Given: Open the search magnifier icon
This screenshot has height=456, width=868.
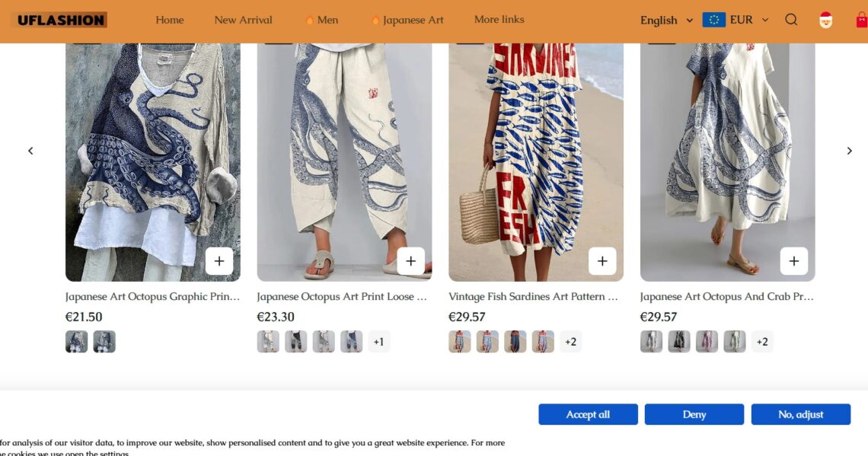Looking at the screenshot, I should [x=791, y=19].
